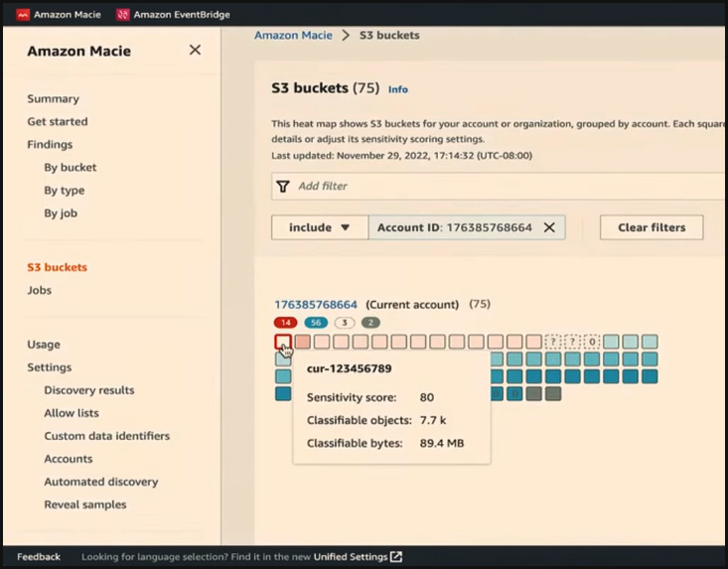728x569 pixels.
Task: Open Jobs page
Action: (39, 290)
